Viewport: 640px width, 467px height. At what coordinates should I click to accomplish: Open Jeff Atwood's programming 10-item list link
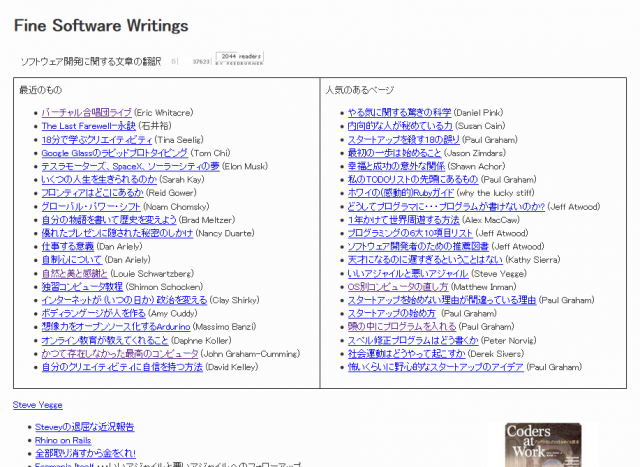(410, 233)
